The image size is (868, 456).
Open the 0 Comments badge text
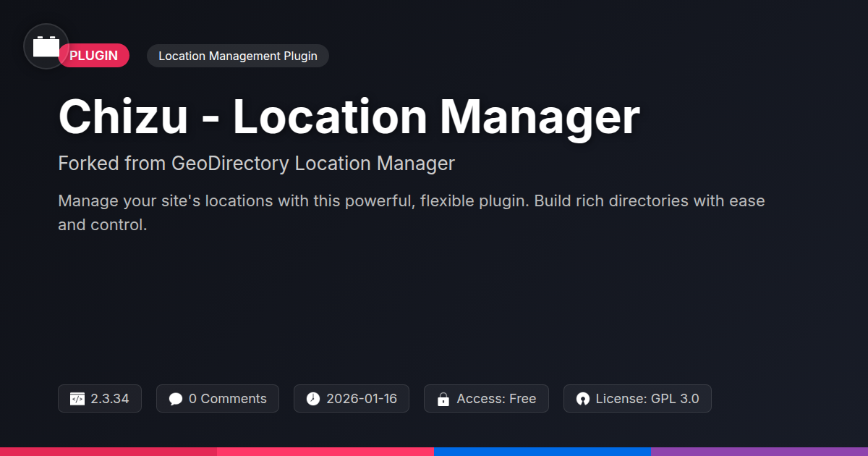coord(228,399)
